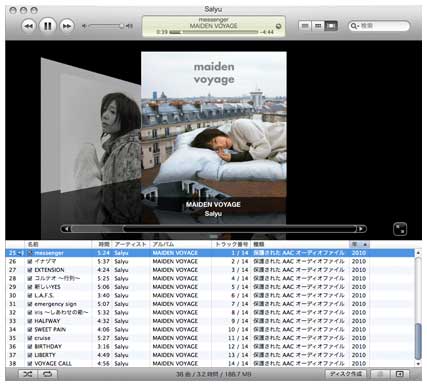Switch to grid album view
Screen dimensions: 427x386
click(318, 26)
